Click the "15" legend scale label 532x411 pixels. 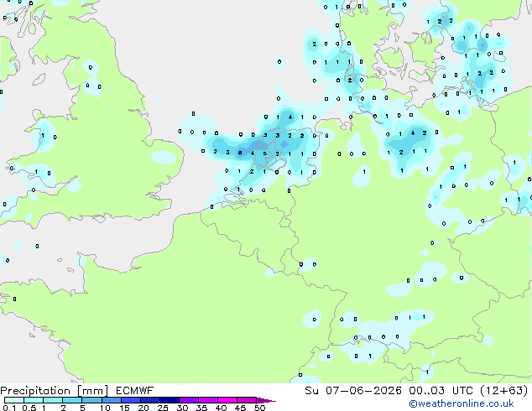point(124,408)
